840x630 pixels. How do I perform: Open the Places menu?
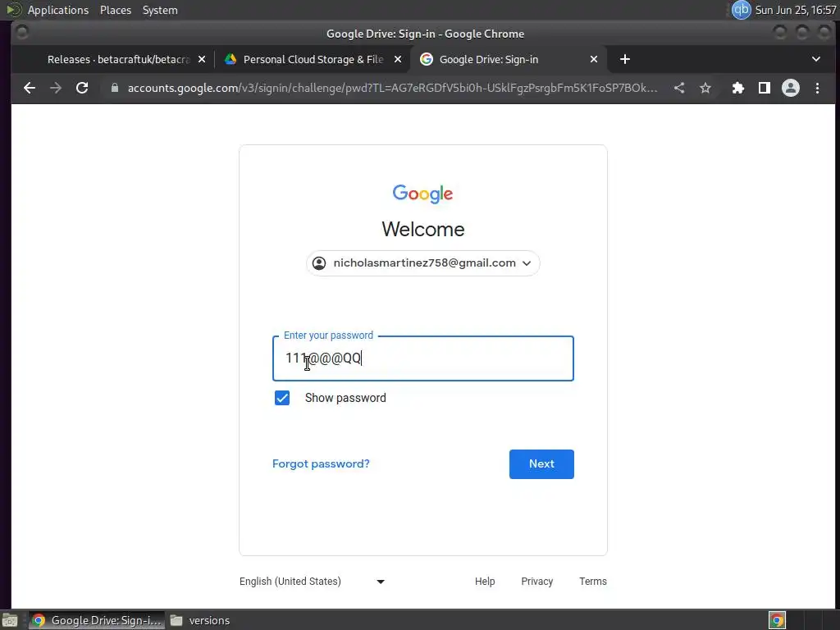pyautogui.click(x=116, y=10)
